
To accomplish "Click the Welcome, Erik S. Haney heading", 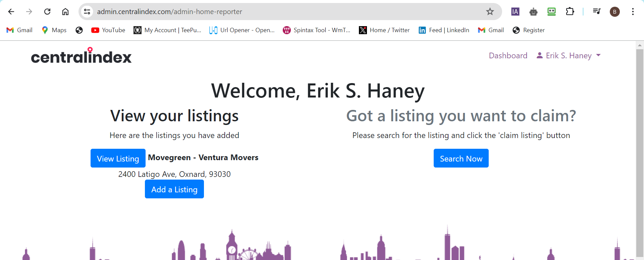I will click(x=318, y=91).
